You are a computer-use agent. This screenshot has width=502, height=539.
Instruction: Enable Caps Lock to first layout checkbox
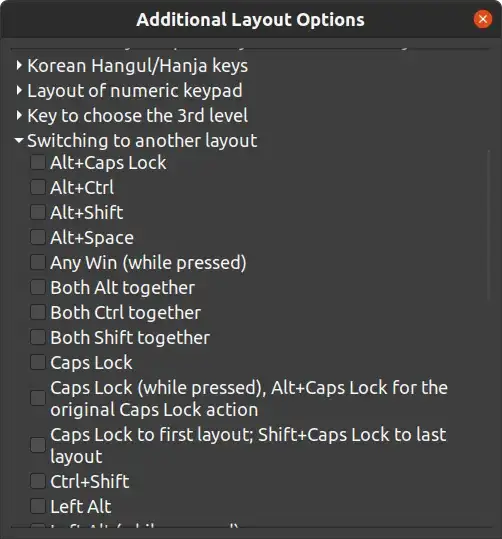point(38,445)
